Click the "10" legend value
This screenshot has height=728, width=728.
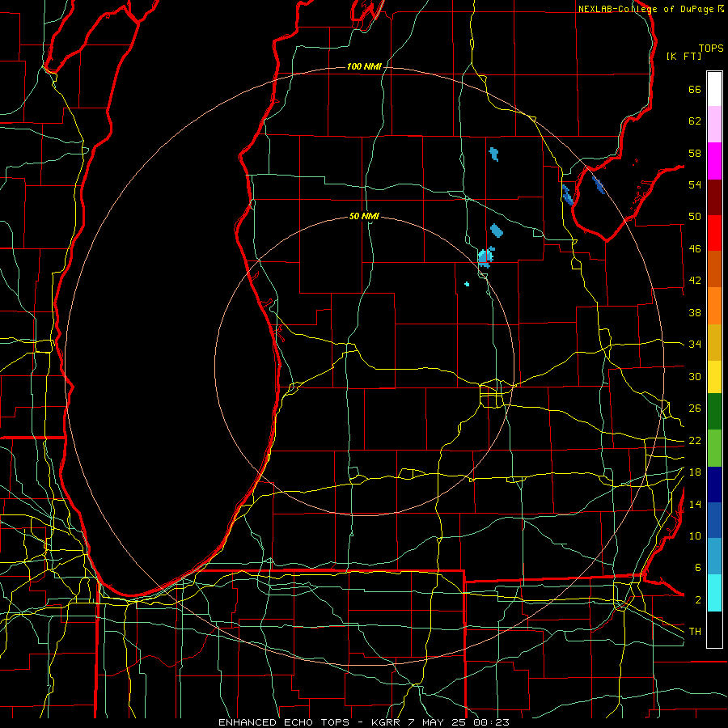tap(695, 535)
